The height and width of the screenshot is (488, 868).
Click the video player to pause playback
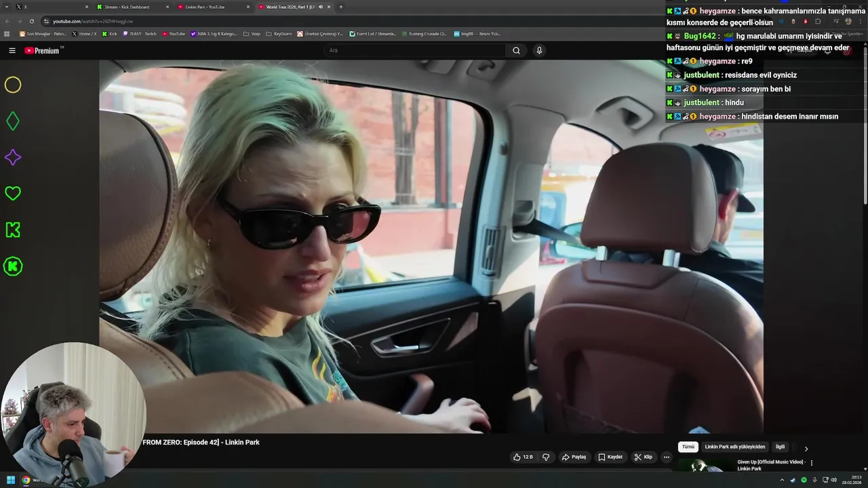click(431, 246)
